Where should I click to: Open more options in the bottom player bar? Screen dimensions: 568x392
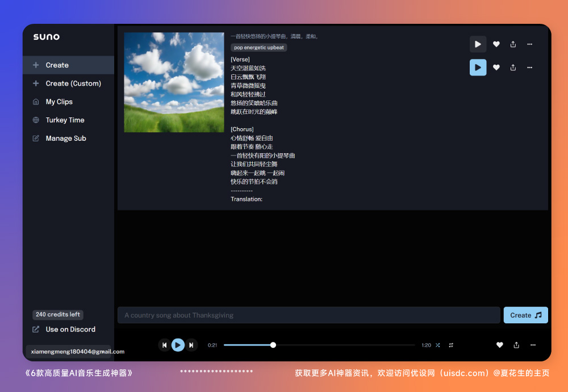click(x=533, y=345)
